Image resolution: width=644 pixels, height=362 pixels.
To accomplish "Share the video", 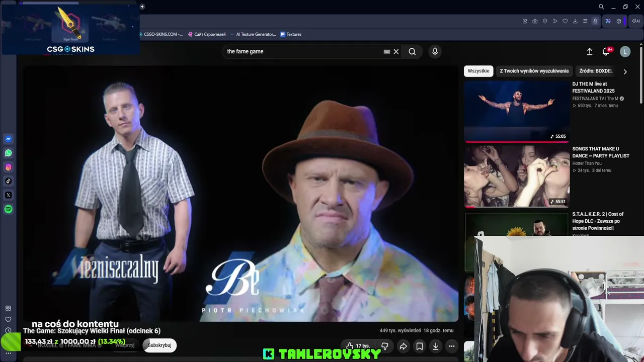I will 404,346.
